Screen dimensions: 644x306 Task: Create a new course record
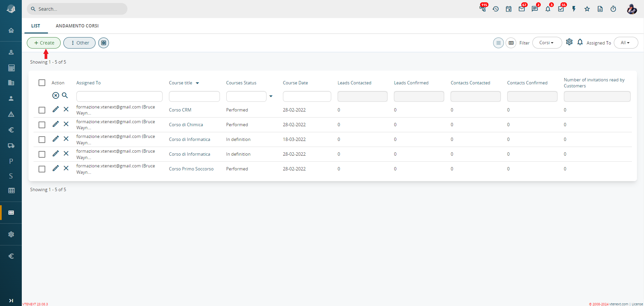pyautogui.click(x=44, y=43)
